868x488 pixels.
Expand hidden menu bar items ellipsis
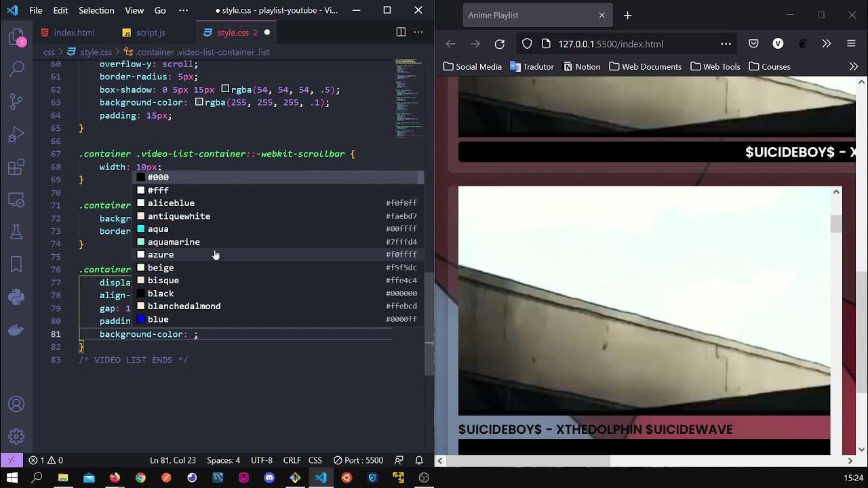pyautogui.click(x=183, y=10)
